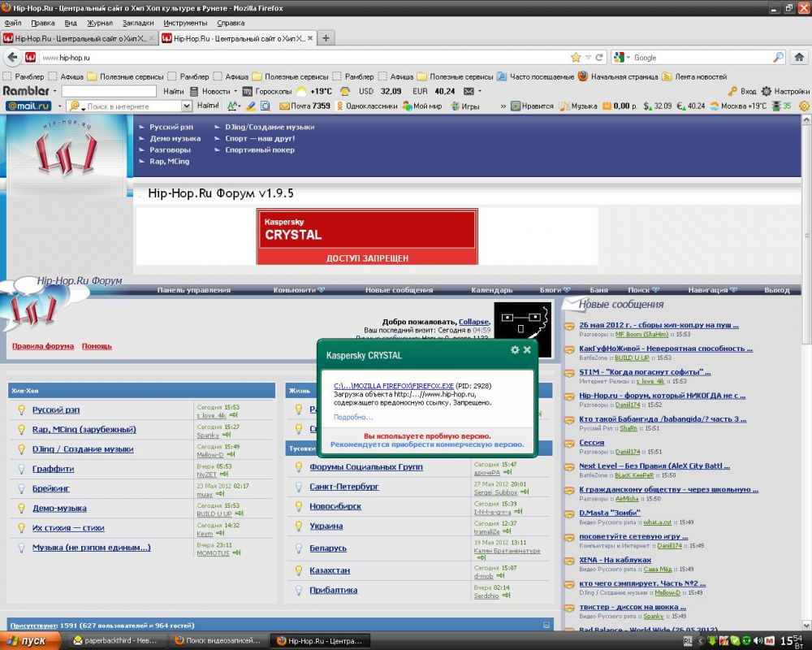Reload the page using the refresh icon
The image size is (812, 650).
[599, 58]
